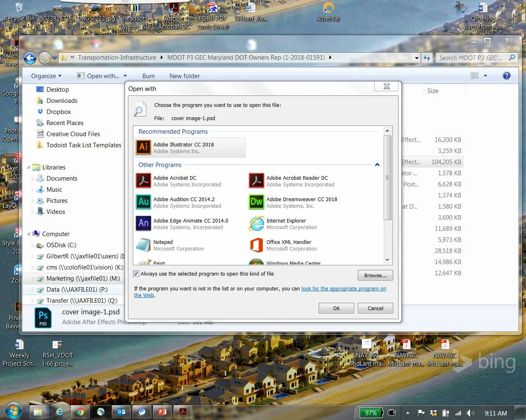Open Explorer Help question mark icon
The height and width of the screenshot is (420, 526).
pos(506,76)
